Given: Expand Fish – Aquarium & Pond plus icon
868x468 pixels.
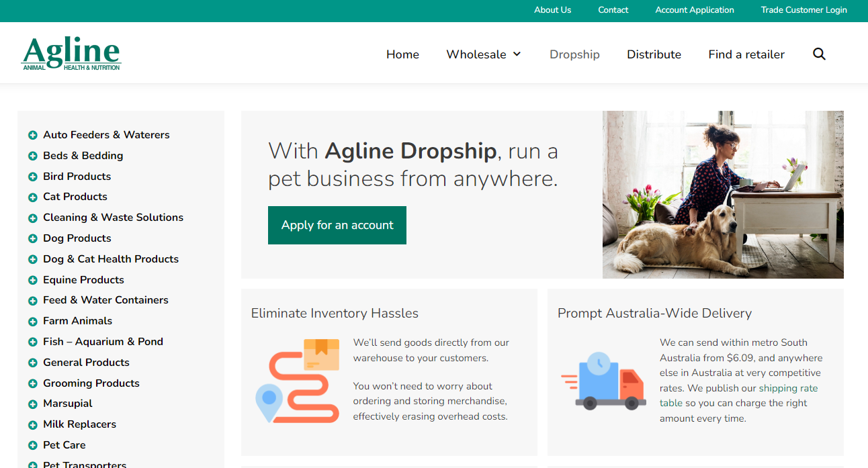Looking at the screenshot, I should click(x=32, y=342).
